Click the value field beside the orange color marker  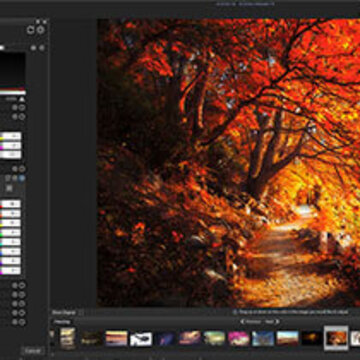click(11, 213)
